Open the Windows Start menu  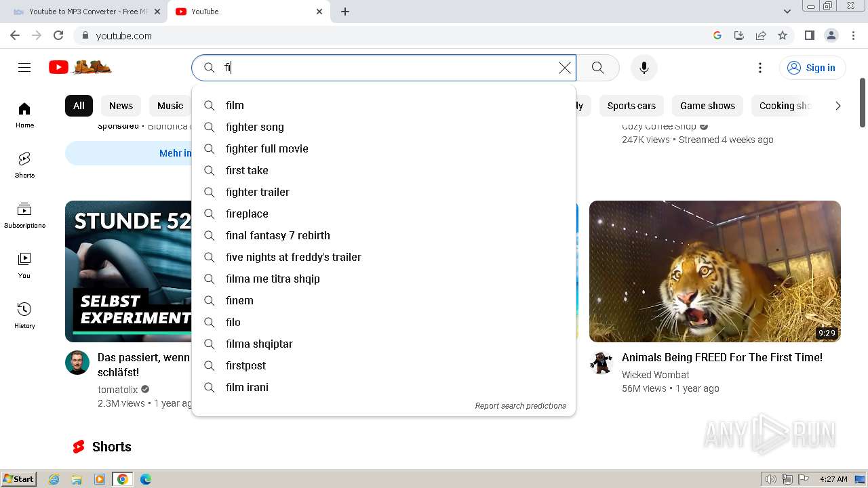19,479
